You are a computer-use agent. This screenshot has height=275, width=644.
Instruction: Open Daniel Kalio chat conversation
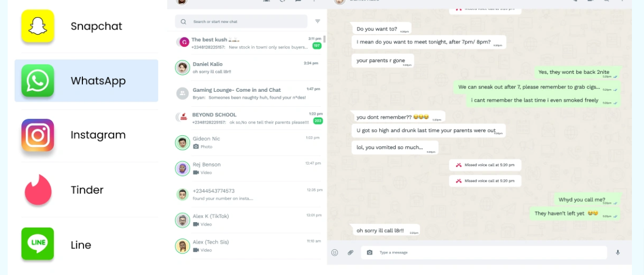click(247, 68)
